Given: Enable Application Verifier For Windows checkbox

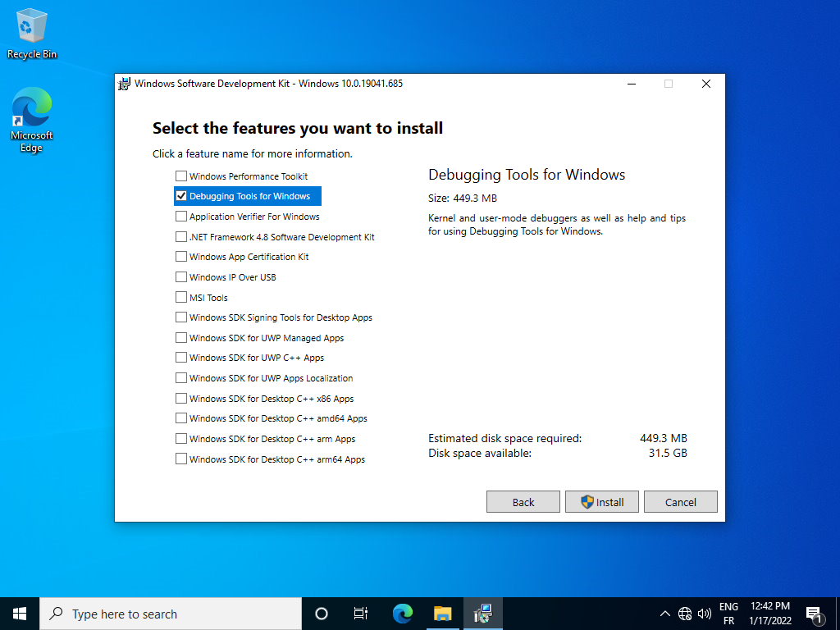Looking at the screenshot, I should 181,217.
